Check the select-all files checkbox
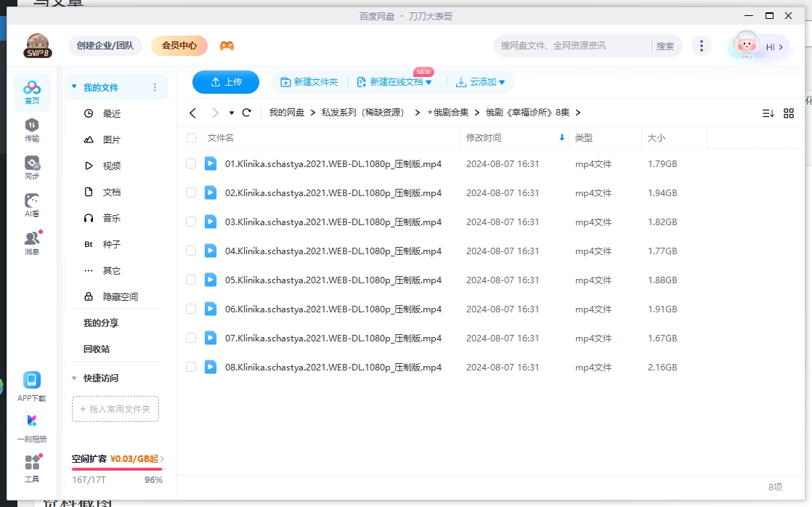Screen dimensions: 812x507 pos(191,137)
